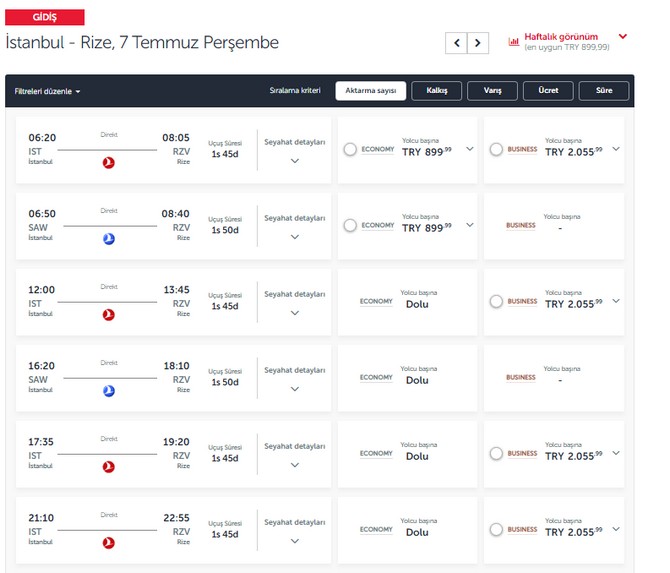Click the Turkish Airlines logo on 06:20 flight
Screen dimensions: 670x573
109,162
